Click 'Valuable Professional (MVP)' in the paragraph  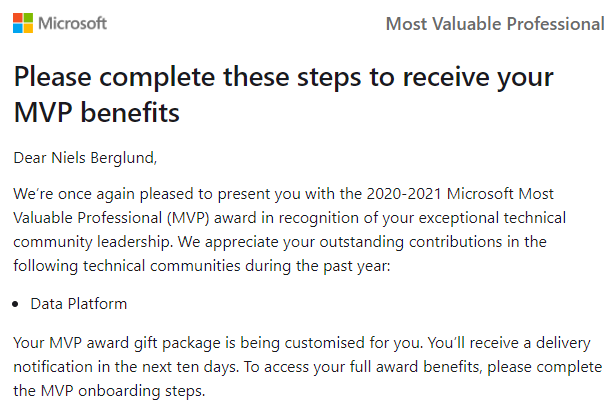tap(111, 218)
